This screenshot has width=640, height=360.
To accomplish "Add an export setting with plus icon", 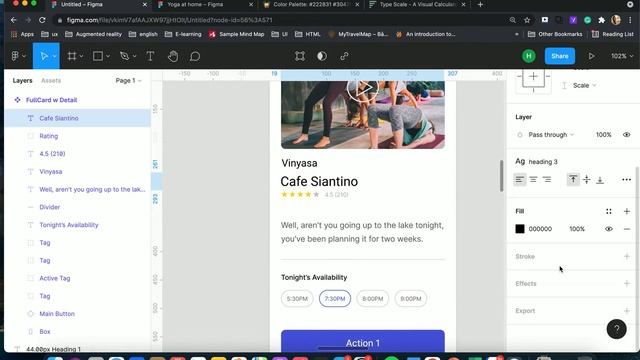I will (627, 311).
